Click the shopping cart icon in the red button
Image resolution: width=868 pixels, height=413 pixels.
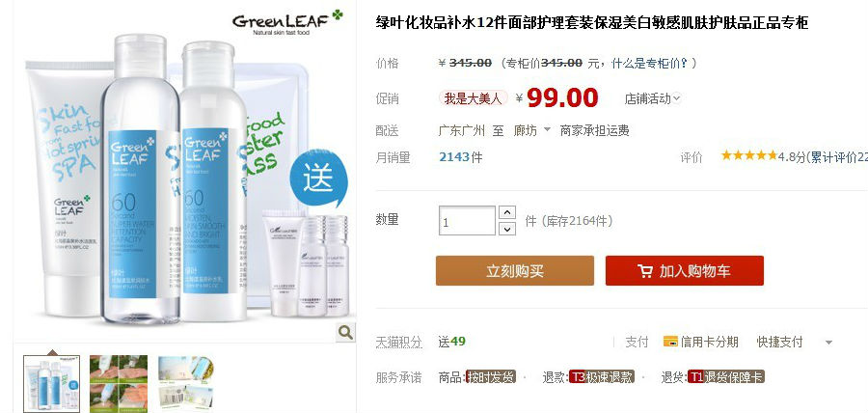point(645,271)
